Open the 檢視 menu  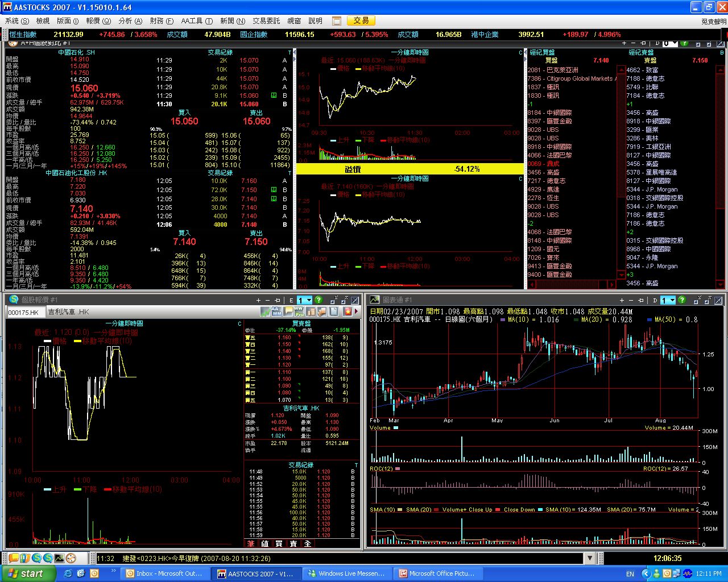(43, 21)
